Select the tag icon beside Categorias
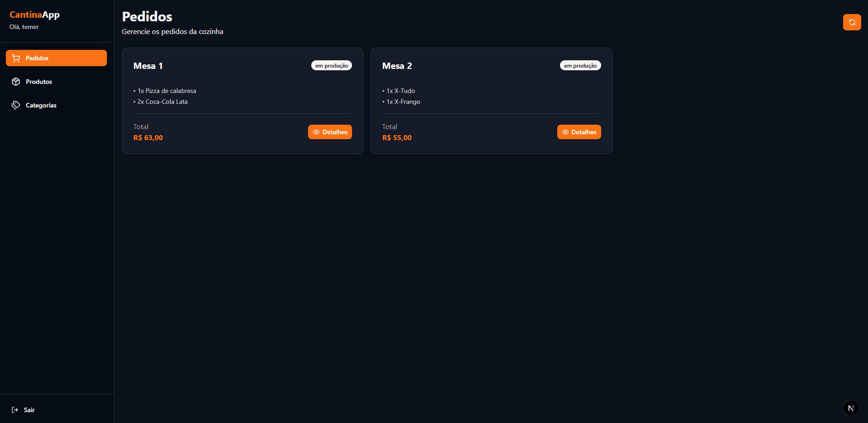 tap(16, 105)
